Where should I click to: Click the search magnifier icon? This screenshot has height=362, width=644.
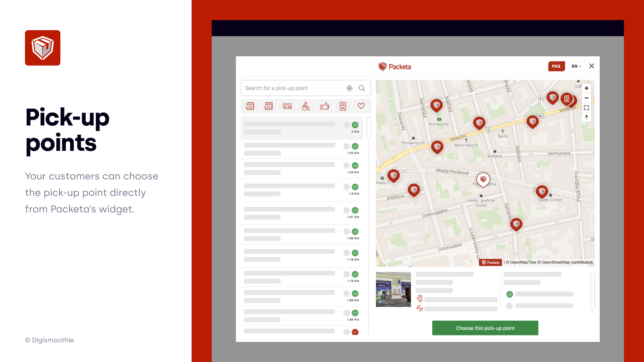(x=362, y=88)
